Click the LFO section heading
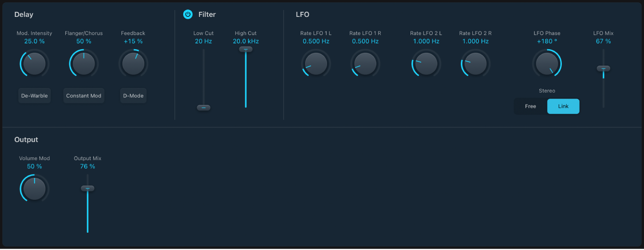 point(302,15)
